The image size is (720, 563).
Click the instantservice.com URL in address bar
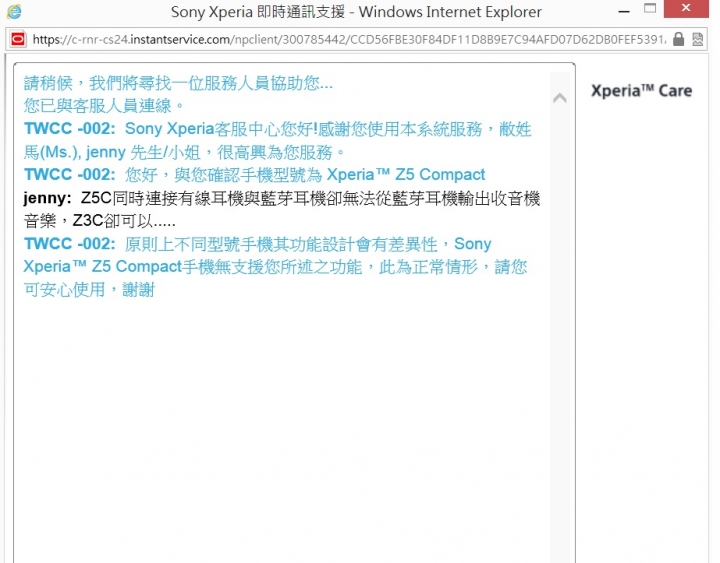point(349,39)
